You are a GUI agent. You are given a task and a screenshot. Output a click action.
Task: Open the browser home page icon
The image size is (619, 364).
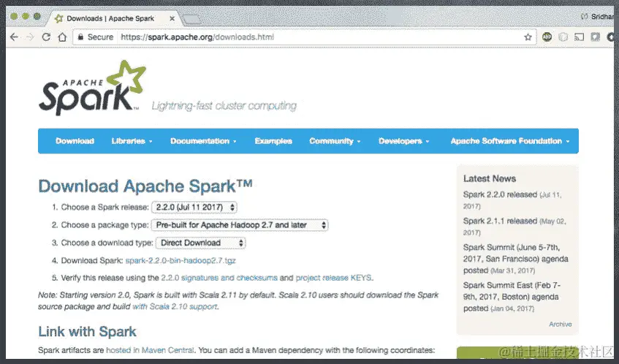click(x=62, y=37)
